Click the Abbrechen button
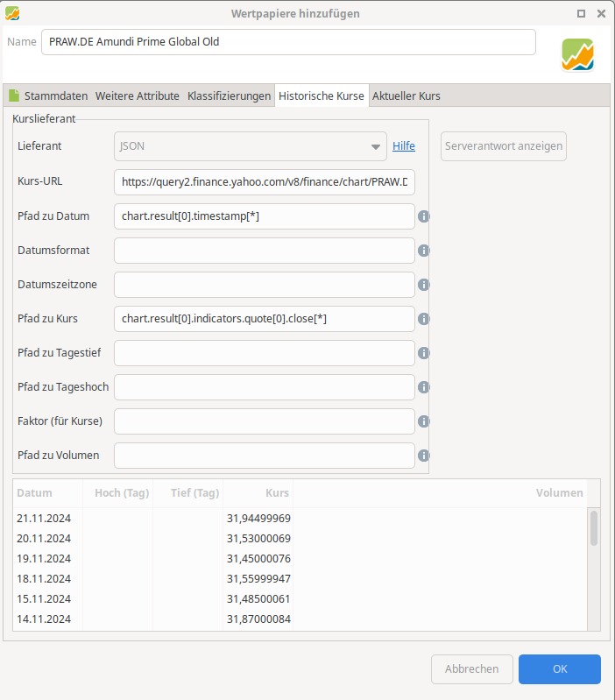The height and width of the screenshot is (700, 615). coord(472,669)
